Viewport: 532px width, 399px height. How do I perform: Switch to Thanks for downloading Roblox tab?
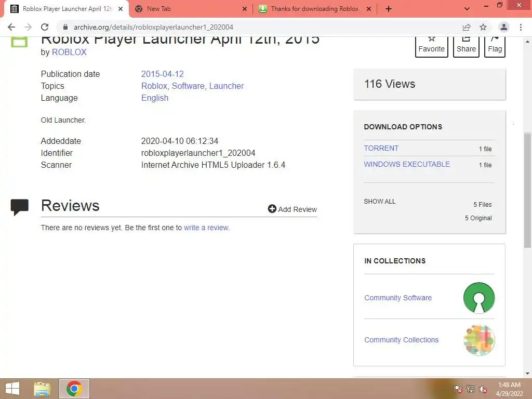[x=314, y=9]
